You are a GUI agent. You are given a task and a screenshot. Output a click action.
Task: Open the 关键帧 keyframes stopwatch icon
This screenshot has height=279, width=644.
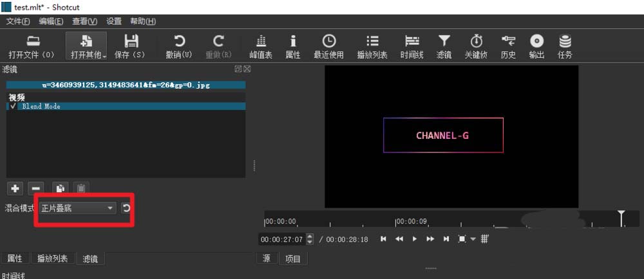point(476,42)
